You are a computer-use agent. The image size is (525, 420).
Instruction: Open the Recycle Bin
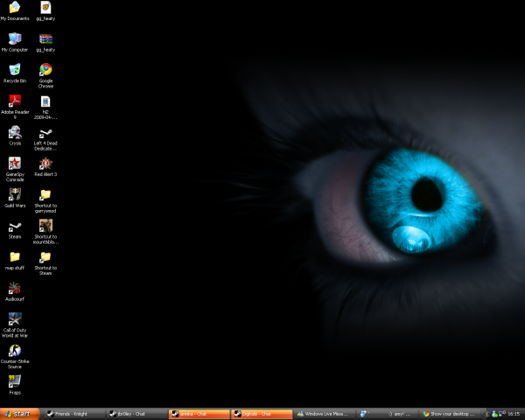pos(15,70)
